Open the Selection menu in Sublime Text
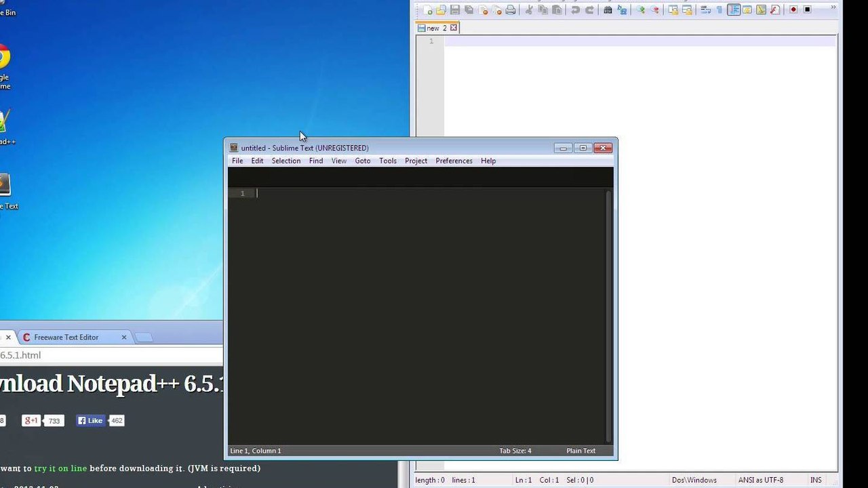Viewport: 868px width, 488px height. click(286, 161)
